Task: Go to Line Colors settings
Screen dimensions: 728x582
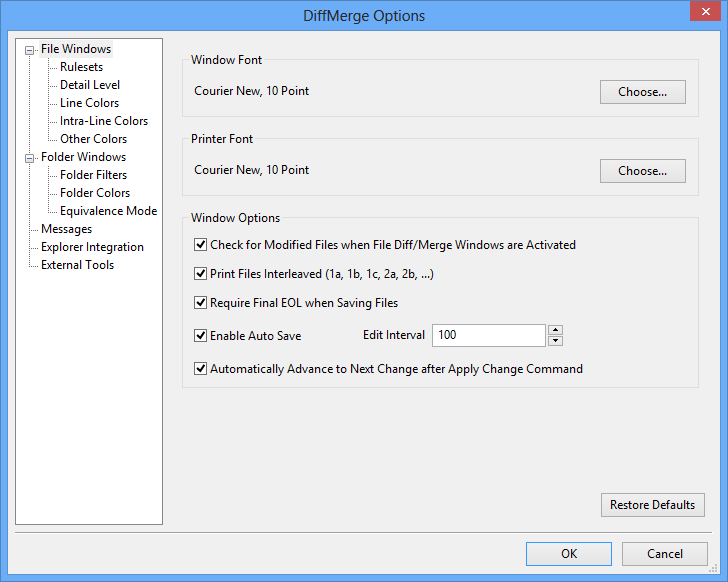Action: tap(89, 103)
